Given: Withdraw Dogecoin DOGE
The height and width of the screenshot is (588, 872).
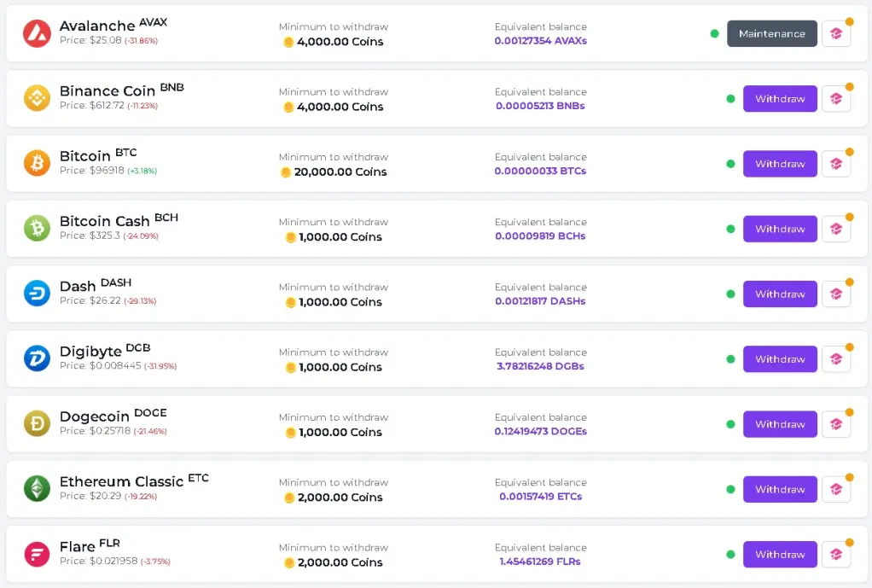Looking at the screenshot, I should (780, 424).
